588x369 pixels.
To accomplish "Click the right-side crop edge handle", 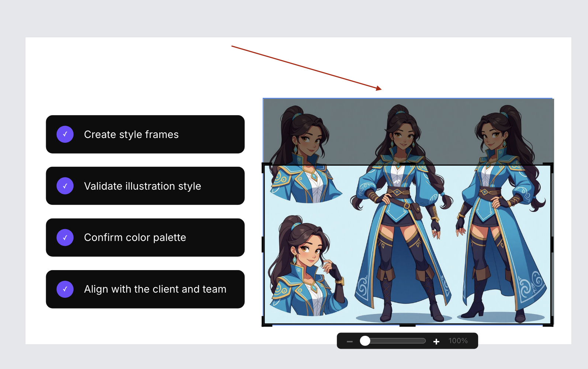I will [552, 245].
